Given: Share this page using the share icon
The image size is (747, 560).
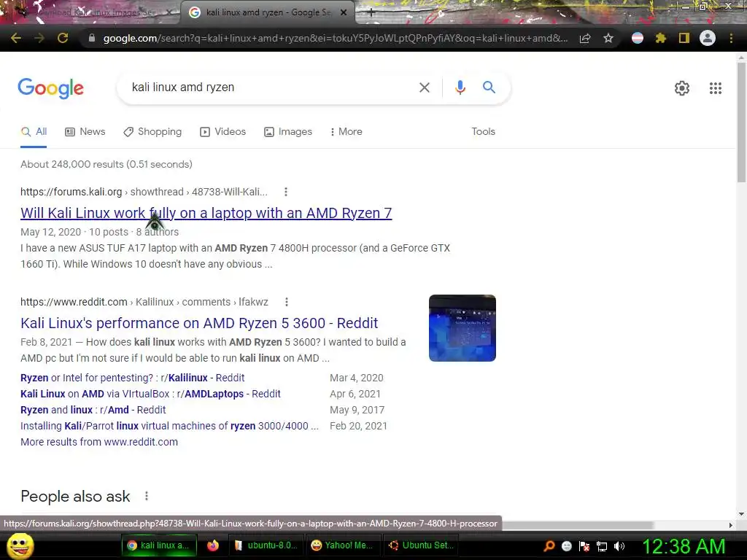Looking at the screenshot, I should point(585,38).
